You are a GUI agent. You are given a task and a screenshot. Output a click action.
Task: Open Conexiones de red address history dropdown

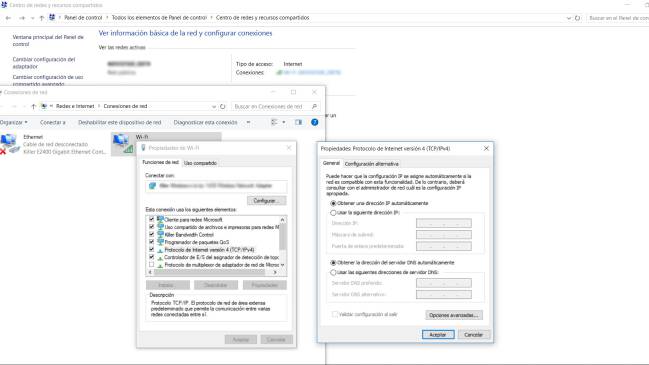pyautogui.click(x=214, y=106)
